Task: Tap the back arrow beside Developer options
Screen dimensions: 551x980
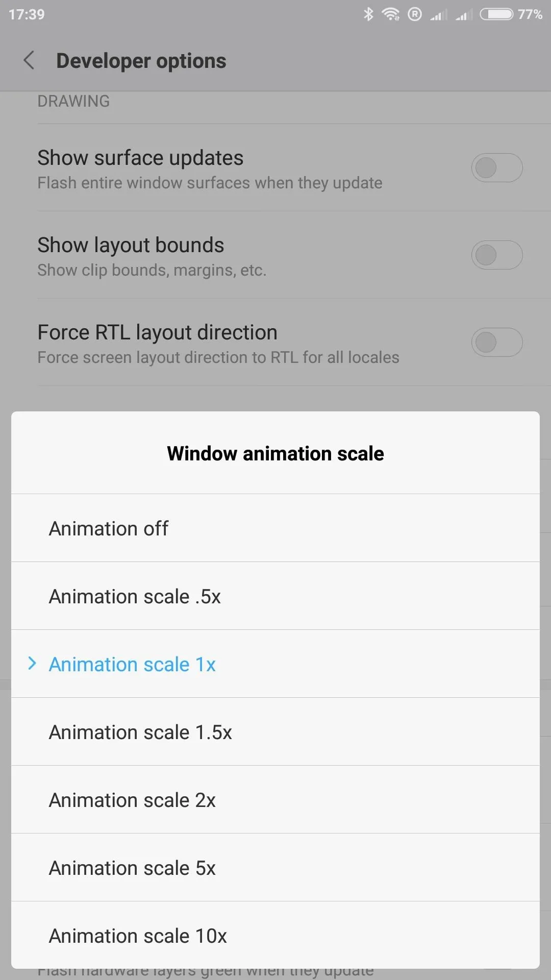Action: 29,60
